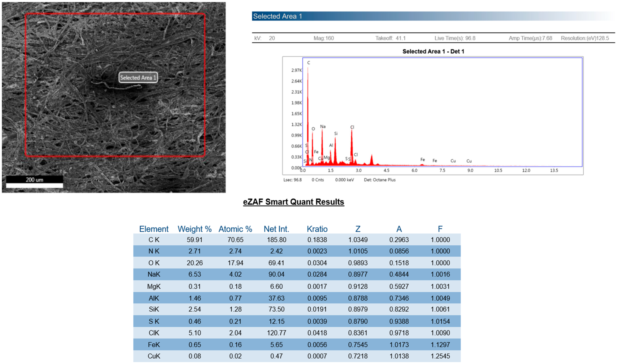Click the 6.0 x-axis tick label
The image size is (618, 364).
(414, 170)
